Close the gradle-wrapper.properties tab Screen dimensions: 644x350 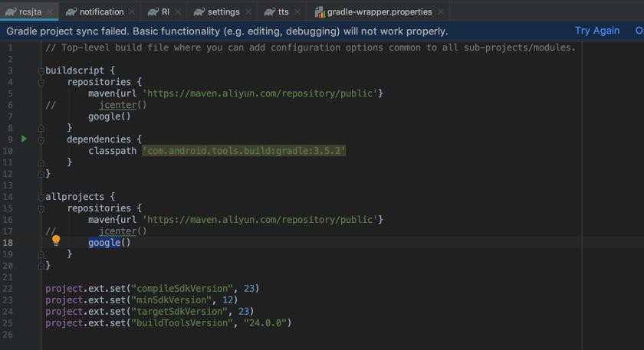441,12
